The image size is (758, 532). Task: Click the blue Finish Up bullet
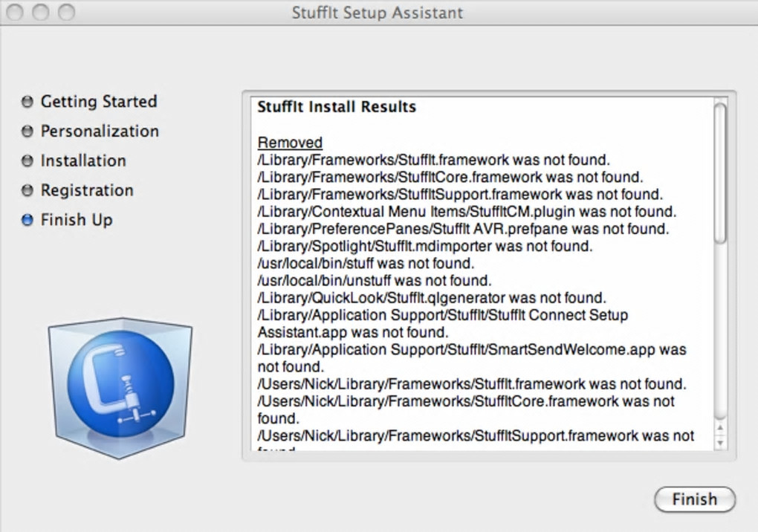[x=27, y=221]
